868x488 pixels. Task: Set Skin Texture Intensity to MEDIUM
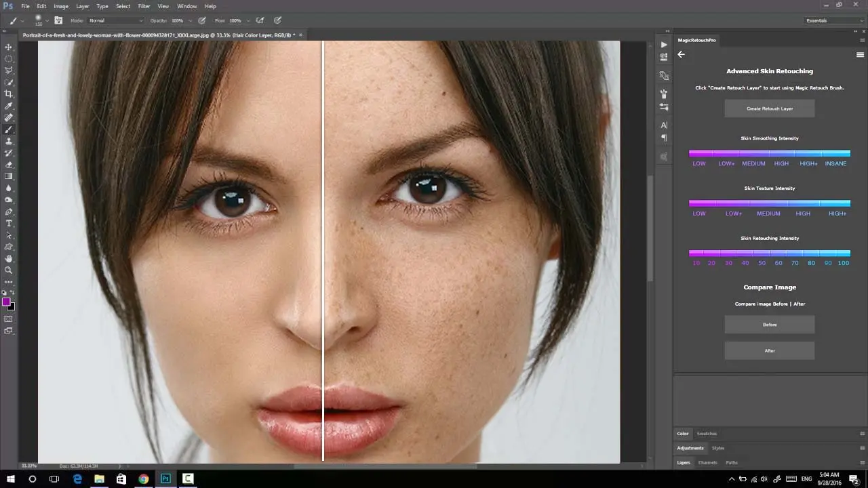pos(768,213)
